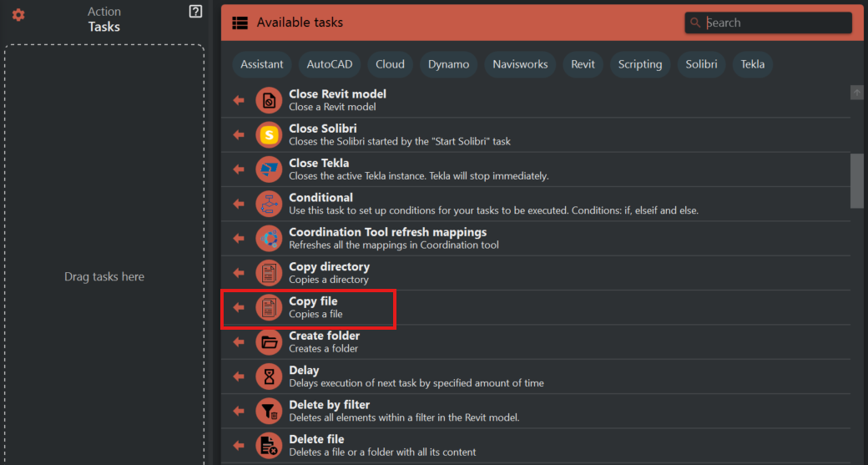Click the Delay hourglass icon
This screenshot has width=868, height=465.
[269, 377]
